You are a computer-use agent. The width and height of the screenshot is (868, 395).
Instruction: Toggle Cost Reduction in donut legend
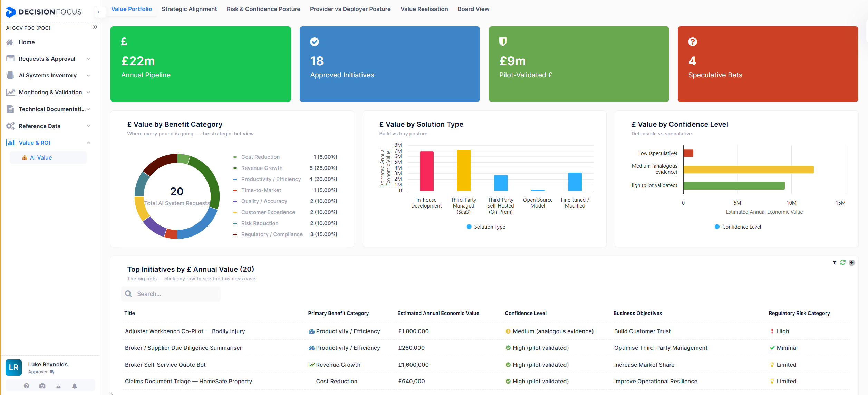coord(260,157)
